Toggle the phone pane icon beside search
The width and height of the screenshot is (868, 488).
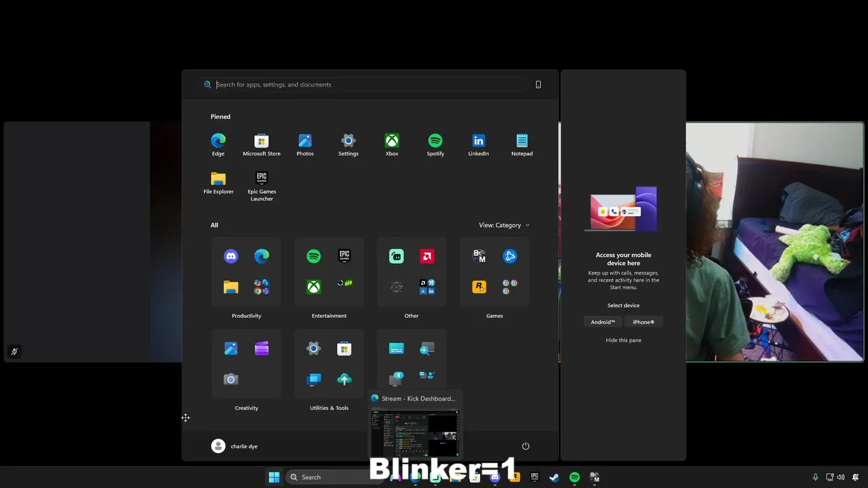click(x=538, y=85)
